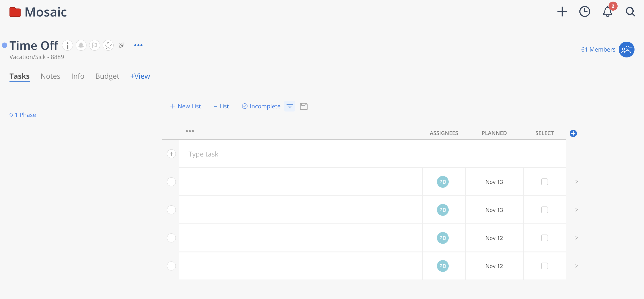Click last Nov 12 planned date cell

pyautogui.click(x=494, y=266)
